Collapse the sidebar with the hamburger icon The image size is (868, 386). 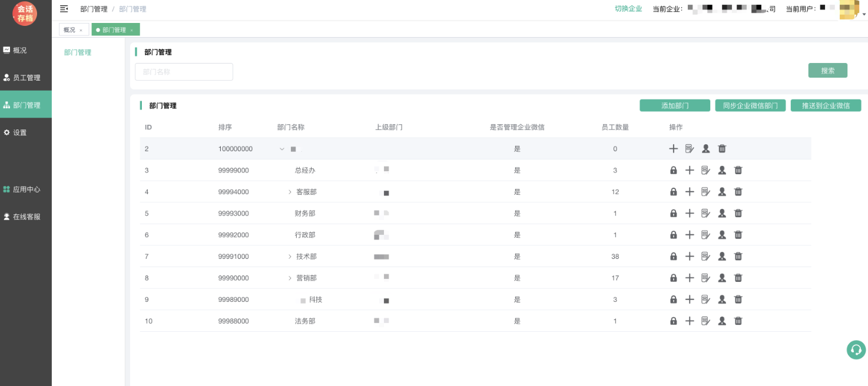pyautogui.click(x=64, y=9)
